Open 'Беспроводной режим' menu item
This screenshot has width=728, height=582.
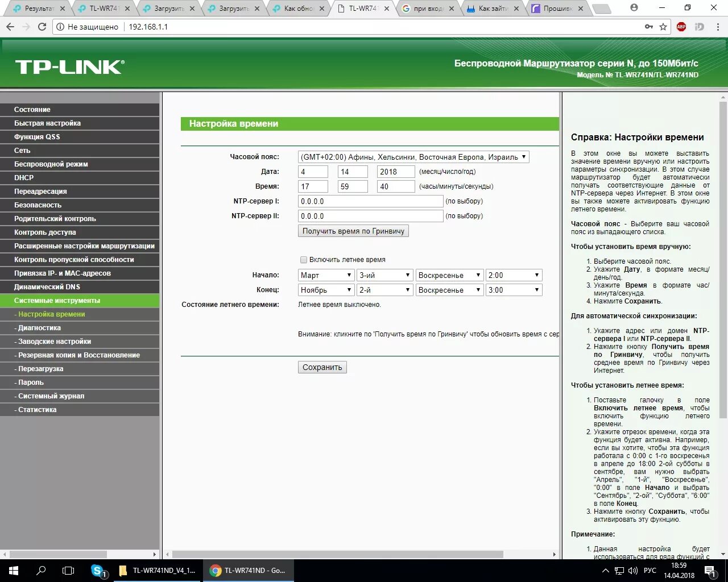(x=80, y=164)
